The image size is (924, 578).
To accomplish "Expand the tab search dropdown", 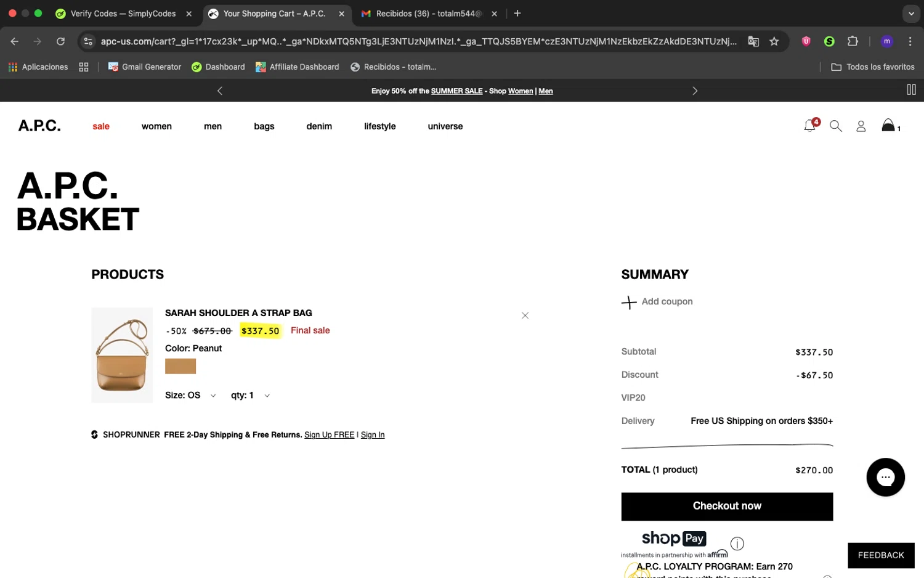I will click(x=911, y=13).
